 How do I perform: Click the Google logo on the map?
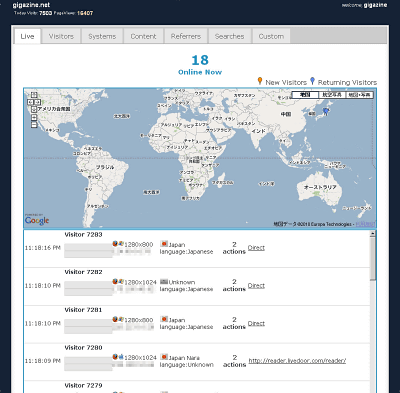point(37,220)
